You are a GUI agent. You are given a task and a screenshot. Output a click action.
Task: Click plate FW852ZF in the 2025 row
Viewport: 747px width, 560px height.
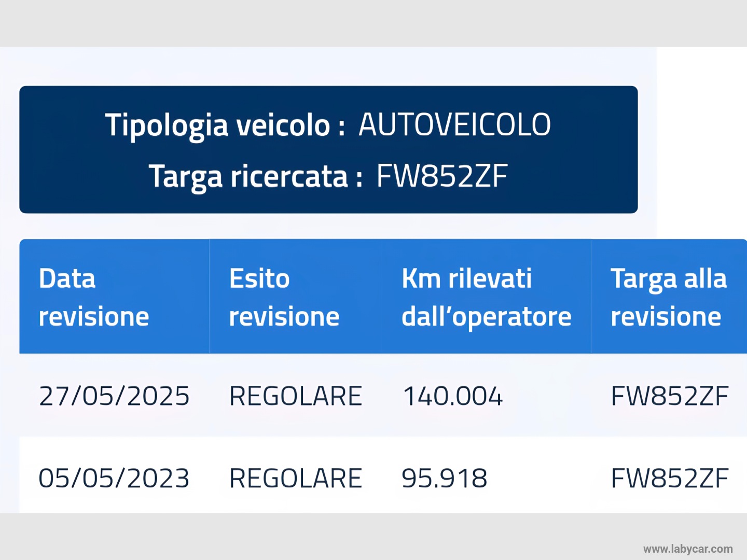(670, 396)
